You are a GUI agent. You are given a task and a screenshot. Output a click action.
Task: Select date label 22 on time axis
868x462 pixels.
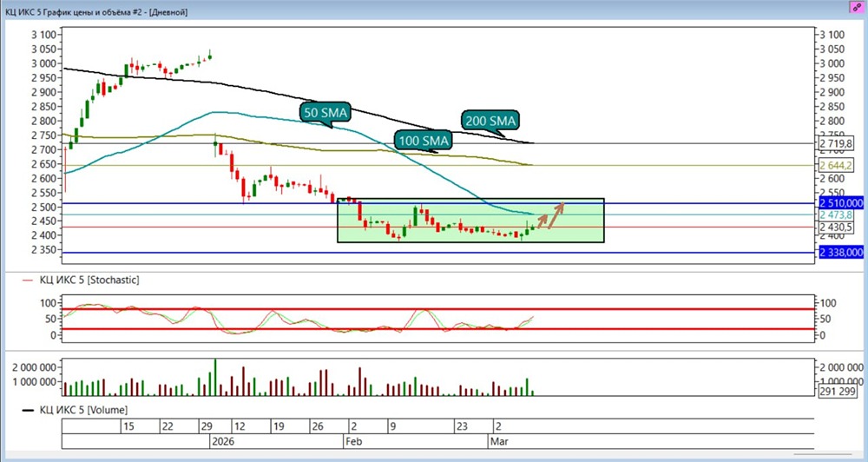(x=168, y=426)
